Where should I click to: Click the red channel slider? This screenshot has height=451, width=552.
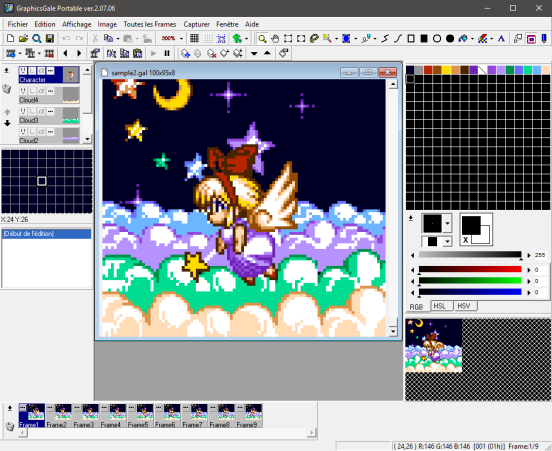tap(470, 270)
